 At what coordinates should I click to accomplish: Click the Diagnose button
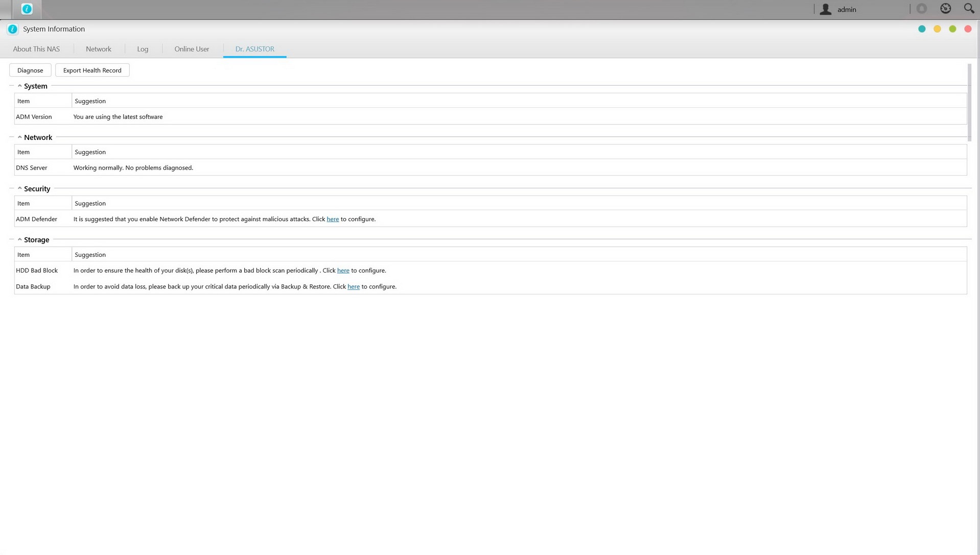30,70
